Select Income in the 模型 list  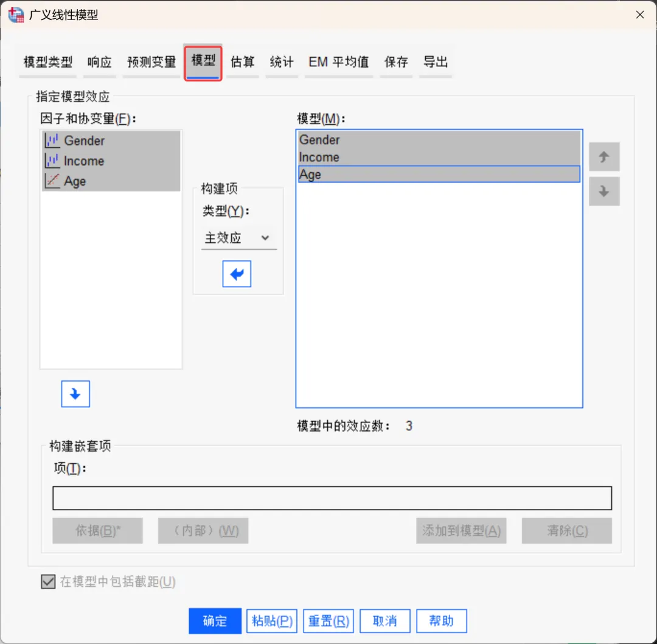pos(439,157)
